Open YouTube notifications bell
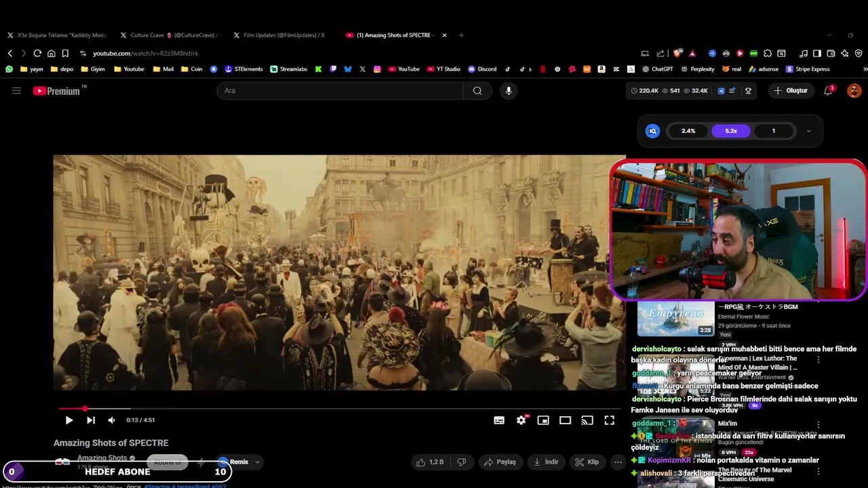868x488 pixels. 828,91
